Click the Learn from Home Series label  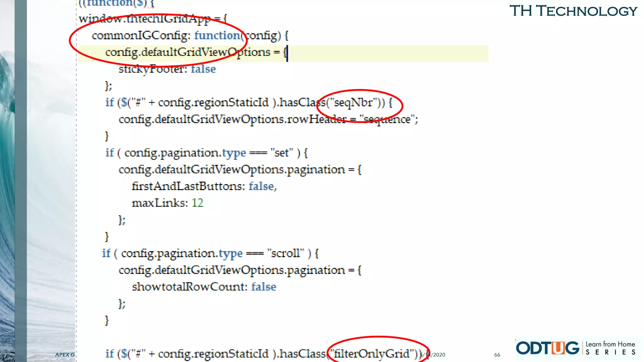pos(610,348)
